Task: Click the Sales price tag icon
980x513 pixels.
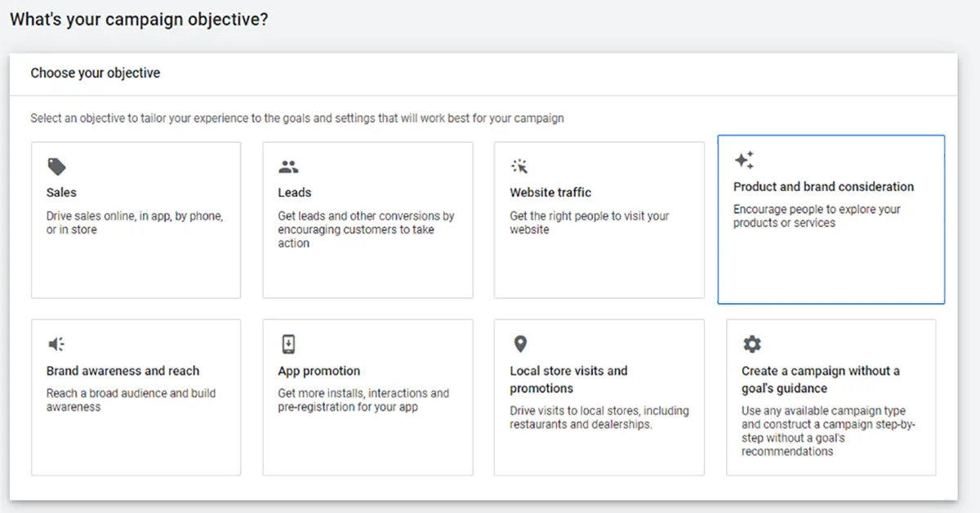Action: (x=56, y=167)
